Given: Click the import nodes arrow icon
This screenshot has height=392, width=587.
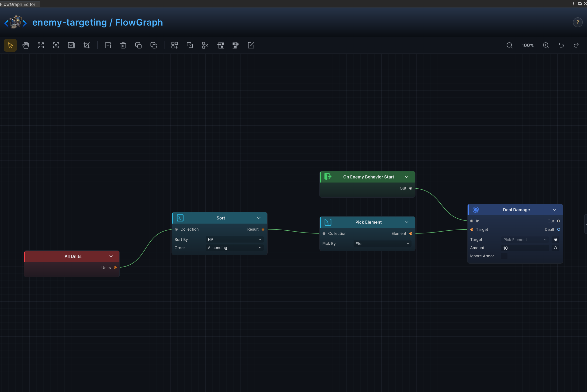Looking at the screenshot, I should pos(221,45).
